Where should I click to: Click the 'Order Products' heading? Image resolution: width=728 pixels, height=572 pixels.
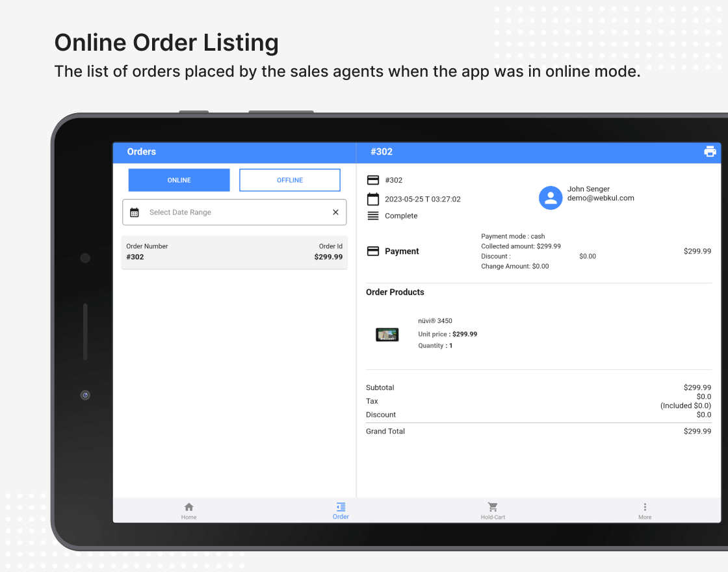click(x=395, y=292)
